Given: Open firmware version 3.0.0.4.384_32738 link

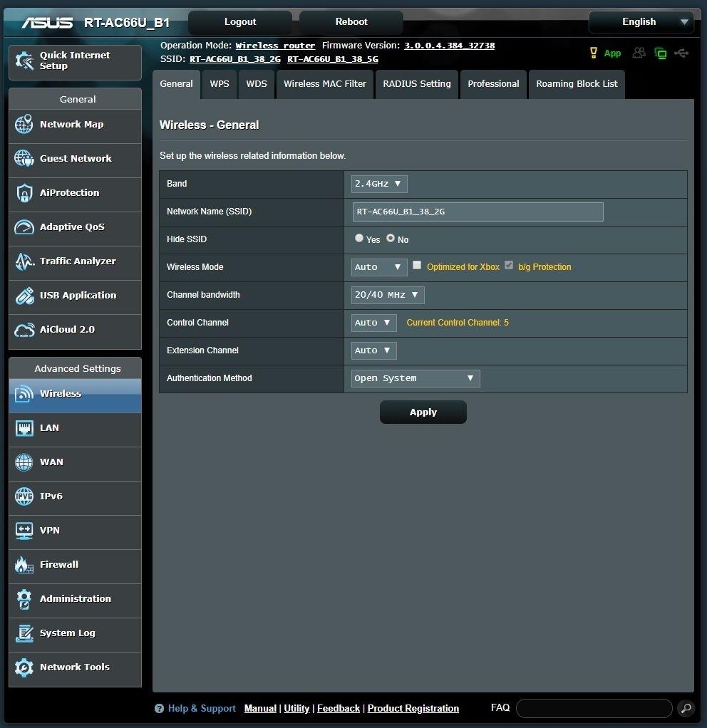Looking at the screenshot, I should click(x=449, y=46).
